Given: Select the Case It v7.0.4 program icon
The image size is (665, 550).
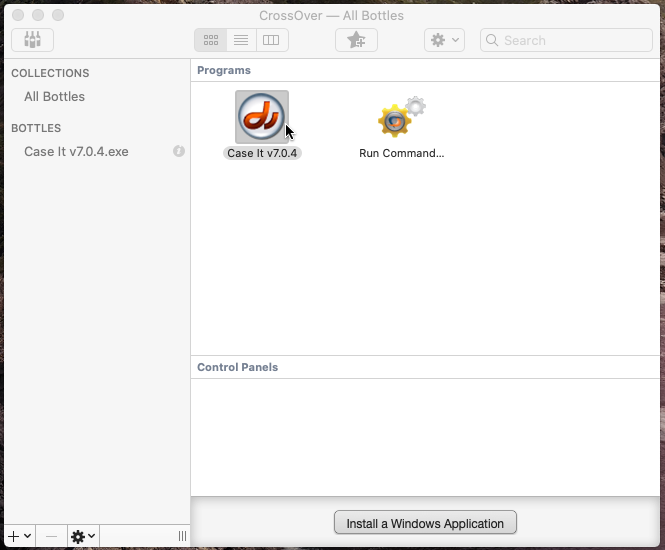Looking at the screenshot, I should point(262,117).
